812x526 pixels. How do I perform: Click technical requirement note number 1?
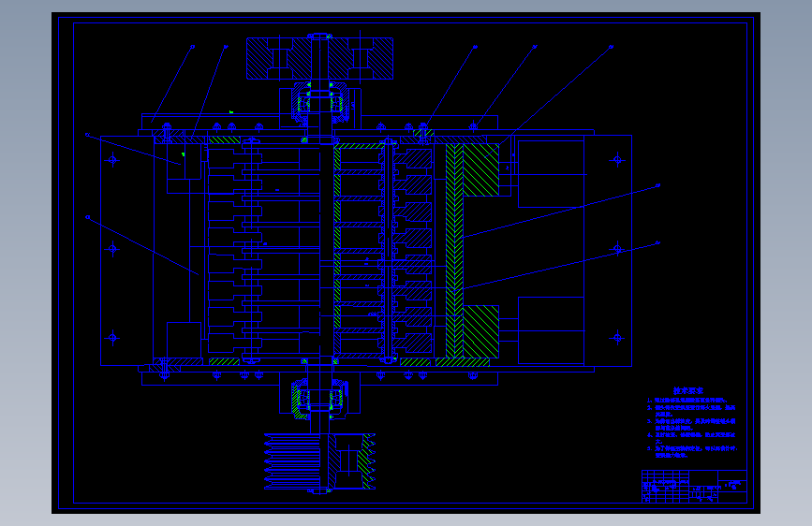click(687, 401)
